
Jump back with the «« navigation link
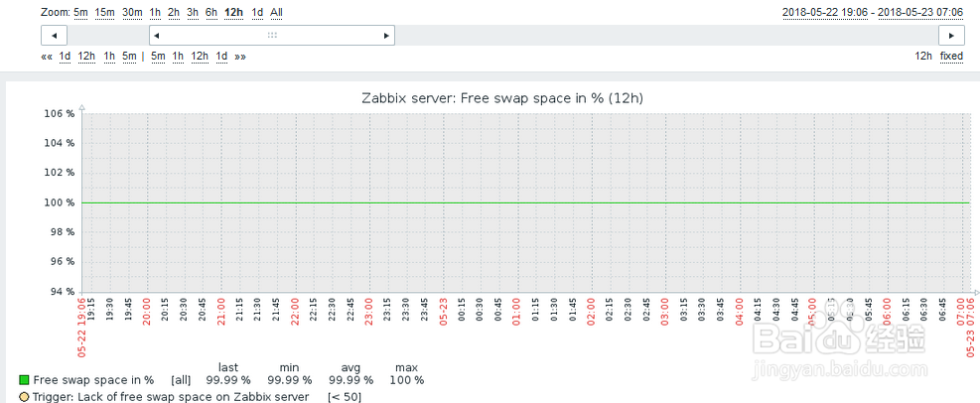(47, 57)
